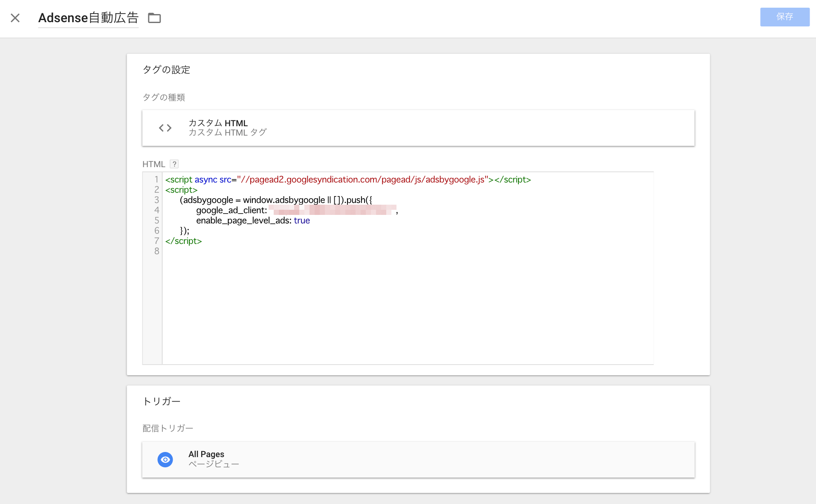Open folder selector next to tag name
Viewport: 816px width, 504px height.
point(154,18)
